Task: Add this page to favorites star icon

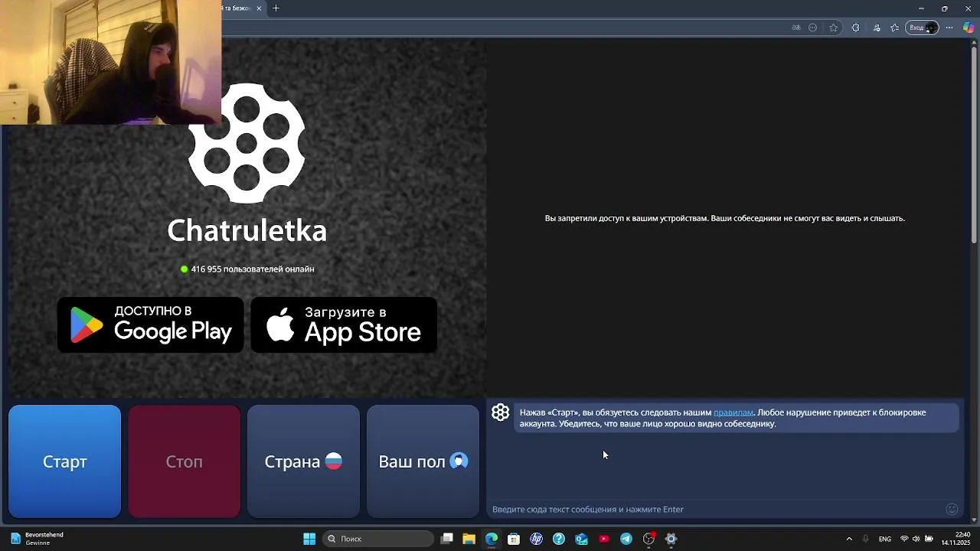Action: [x=834, y=28]
